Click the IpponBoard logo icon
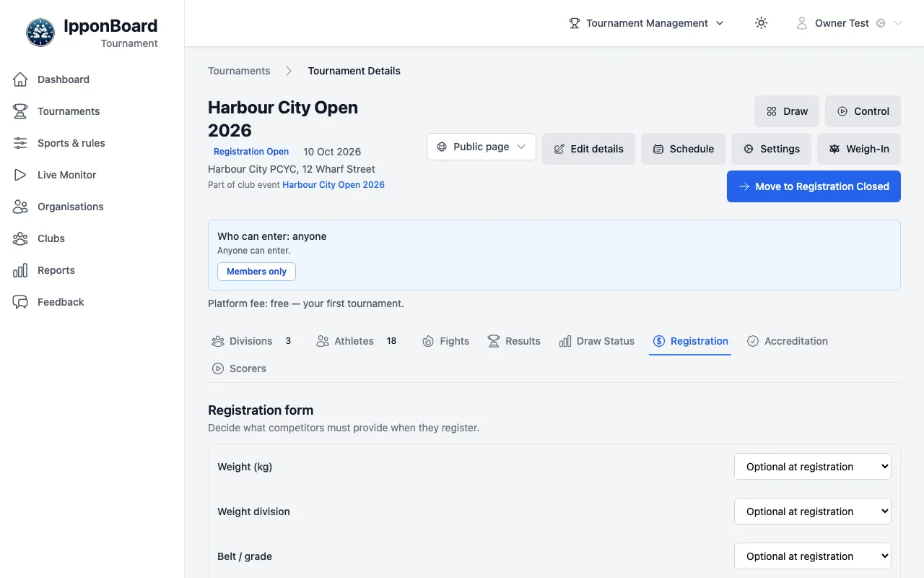The height and width of the screenshot is (578, 924). [x=40, y=33]
